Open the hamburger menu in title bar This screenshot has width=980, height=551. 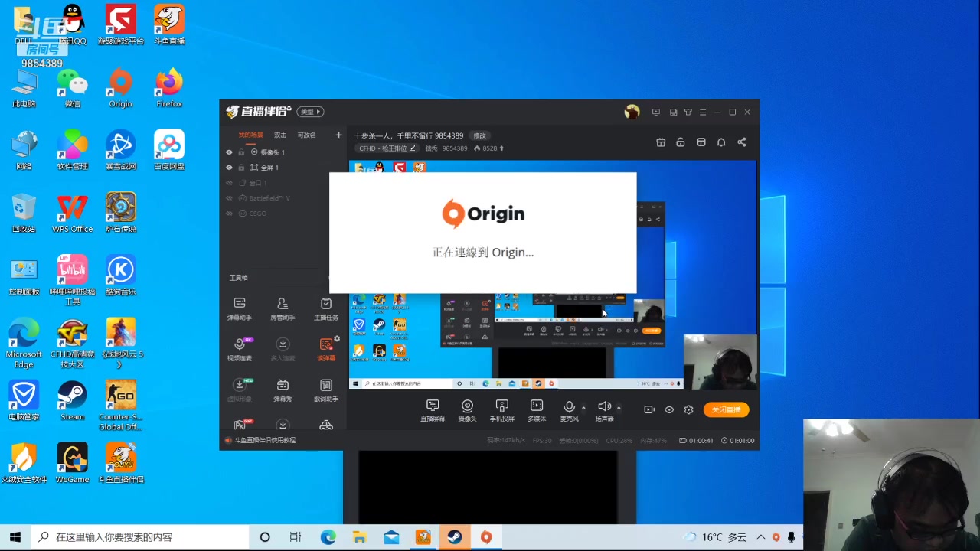[702, 112]
